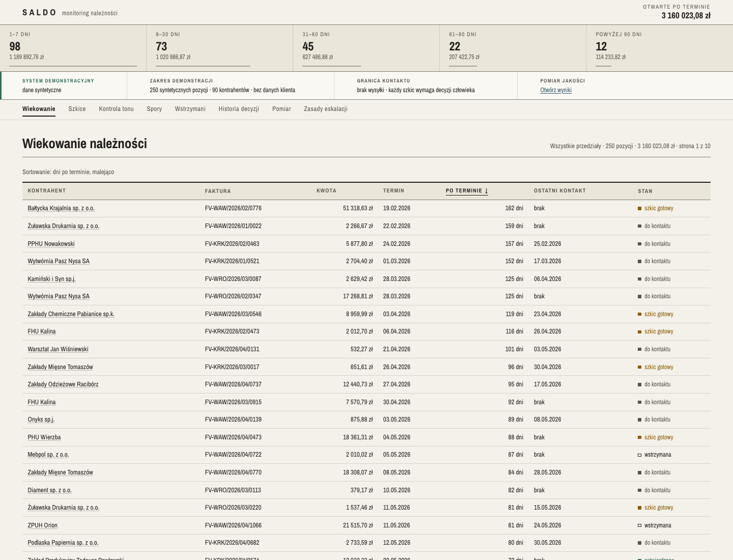Screen dimensions: 733x560
Task: Click last contact date 06.04.2026
Action: (x=547, y=279)
